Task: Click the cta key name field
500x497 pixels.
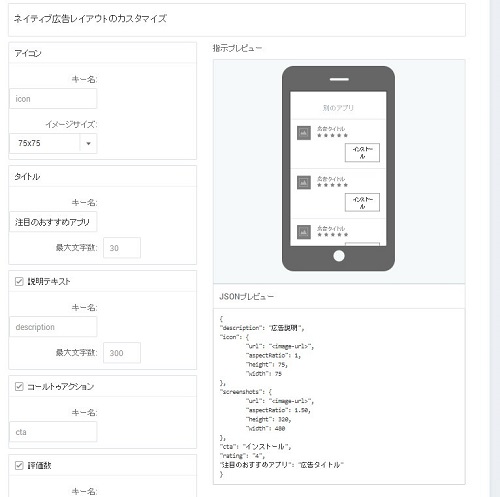Action: pos(53,432)
